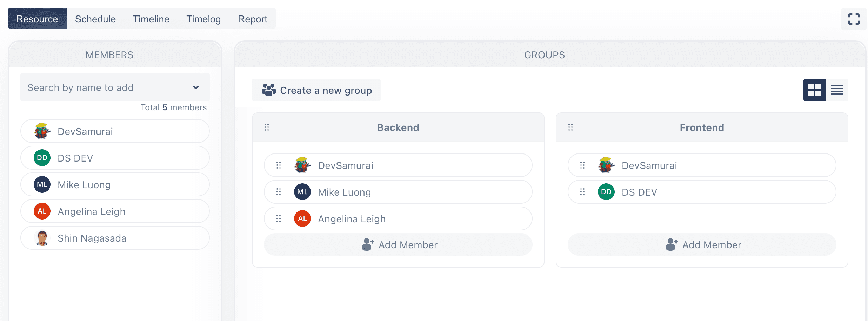868x321 pixels.
Task: Click drag handle beside DS DEV in Frontend
Action: click(x=582, y=192)
